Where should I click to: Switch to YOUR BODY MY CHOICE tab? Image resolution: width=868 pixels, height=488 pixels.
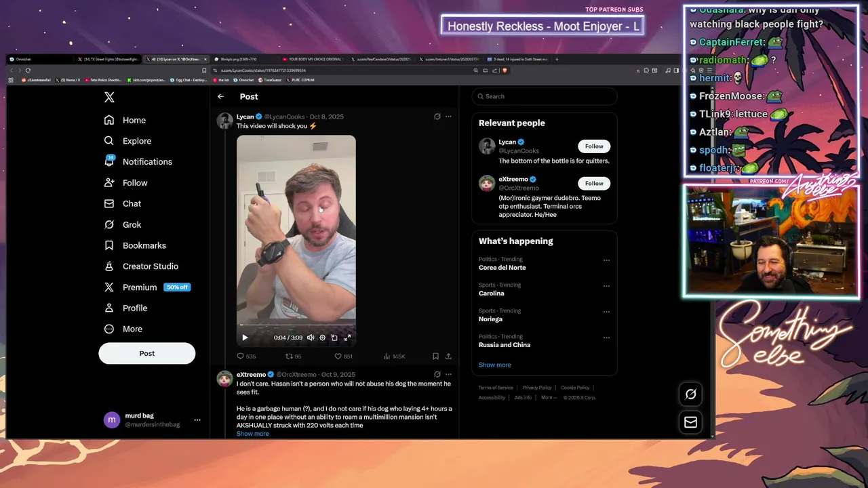[311, 59]
